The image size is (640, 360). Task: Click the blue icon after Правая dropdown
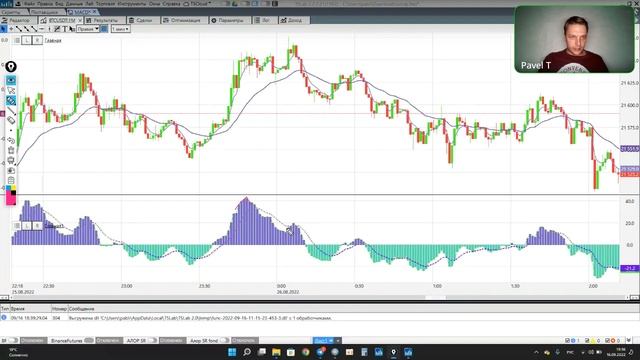coord(104,29)
